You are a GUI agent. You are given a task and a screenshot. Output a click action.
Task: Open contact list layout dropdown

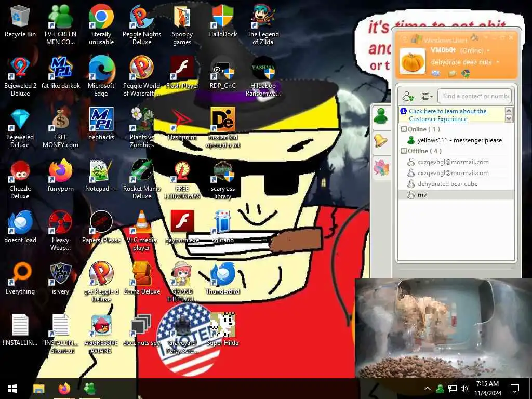pos(427,96)
